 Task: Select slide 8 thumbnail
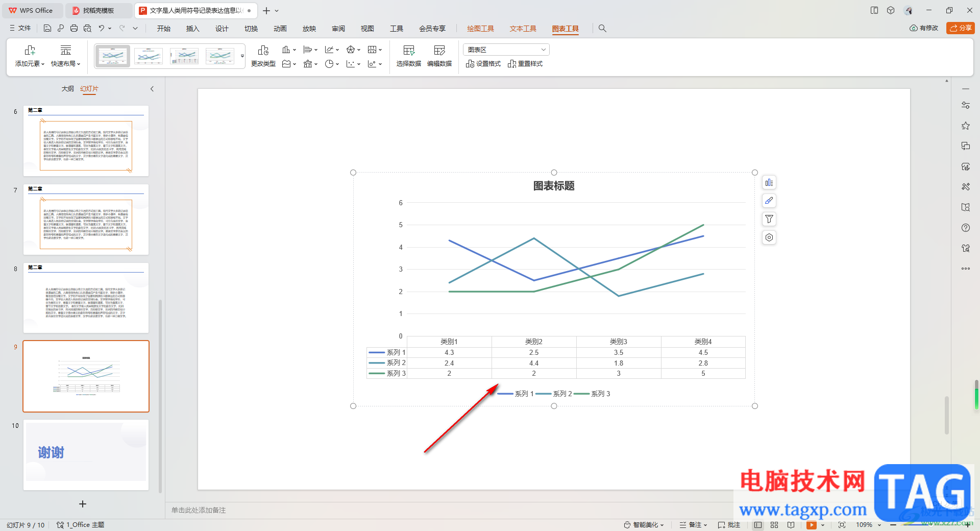point(86,298)
